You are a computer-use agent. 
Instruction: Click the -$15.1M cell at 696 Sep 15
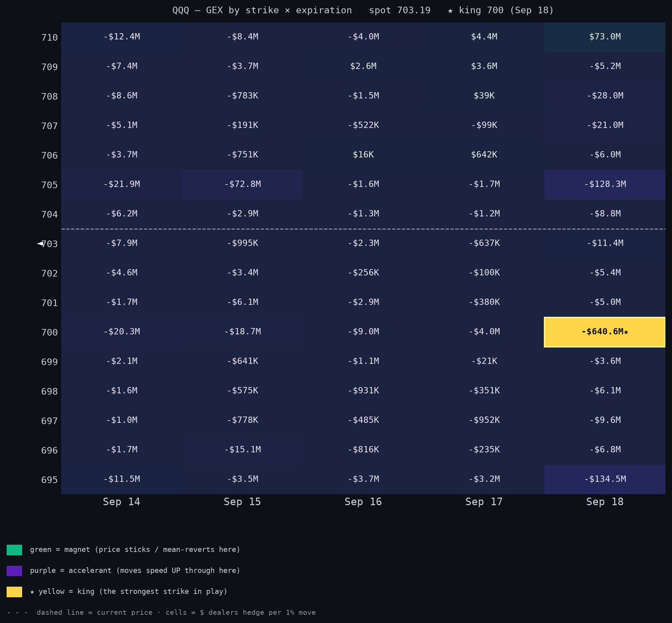click(242, 450)
